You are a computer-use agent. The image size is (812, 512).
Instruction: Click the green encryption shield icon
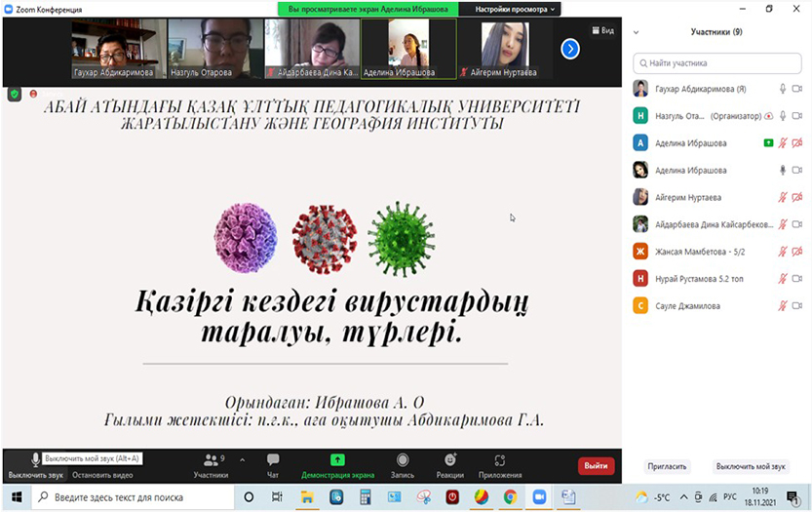tap(14, 95)
